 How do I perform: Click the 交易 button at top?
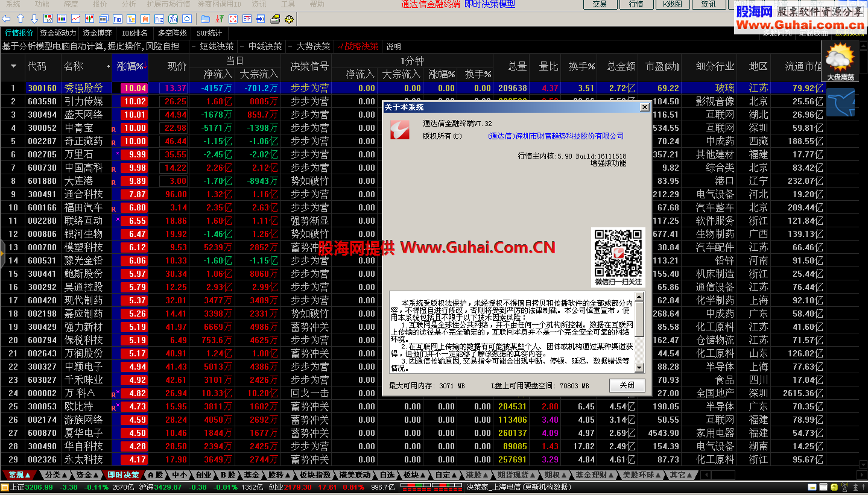pos(600,4)
